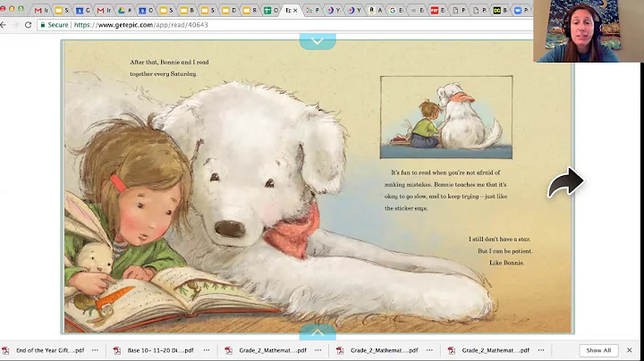644x361 pixels.
Task: Click the browser back arrow
Action: [x=4, y=25]
